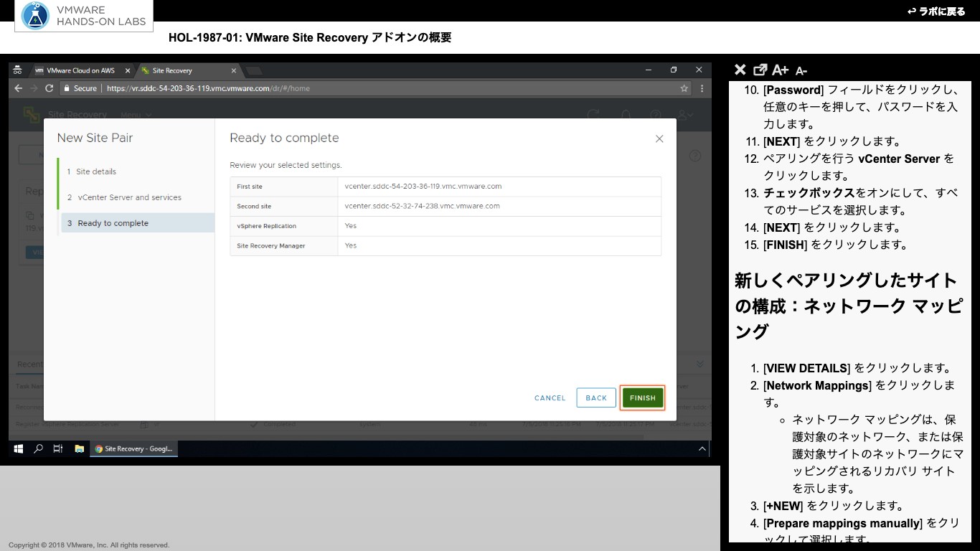Minimize the Chrome browser window

coord(648,70)
